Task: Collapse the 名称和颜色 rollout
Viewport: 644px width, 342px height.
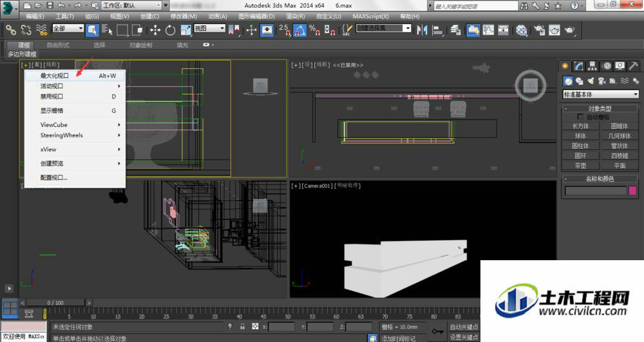Action: [600, 178]
